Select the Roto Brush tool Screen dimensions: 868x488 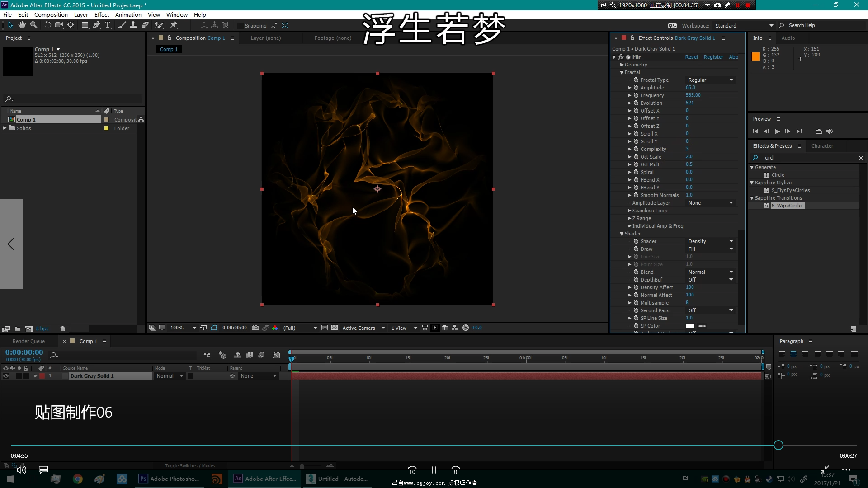(x=159, y=25)
